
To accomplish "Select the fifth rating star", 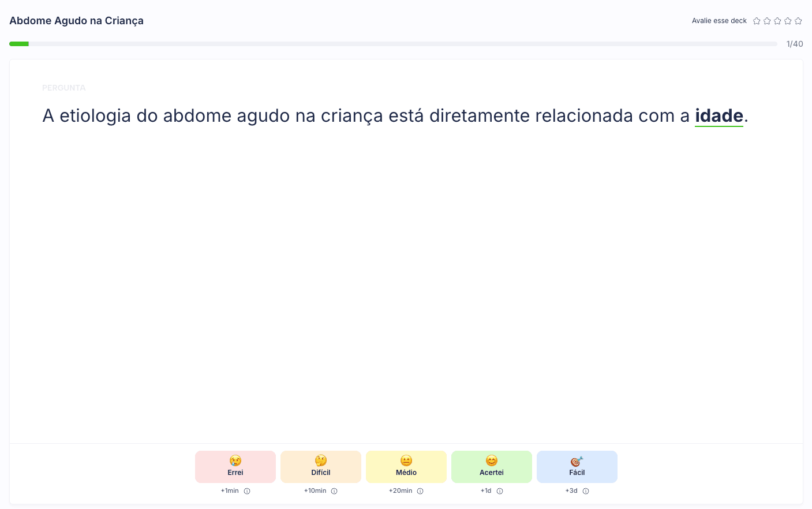I will click(x=798, y=21).
